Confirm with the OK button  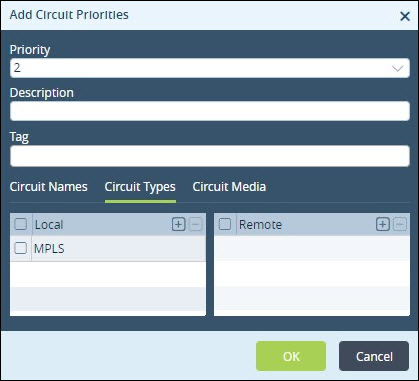point(291,356)
